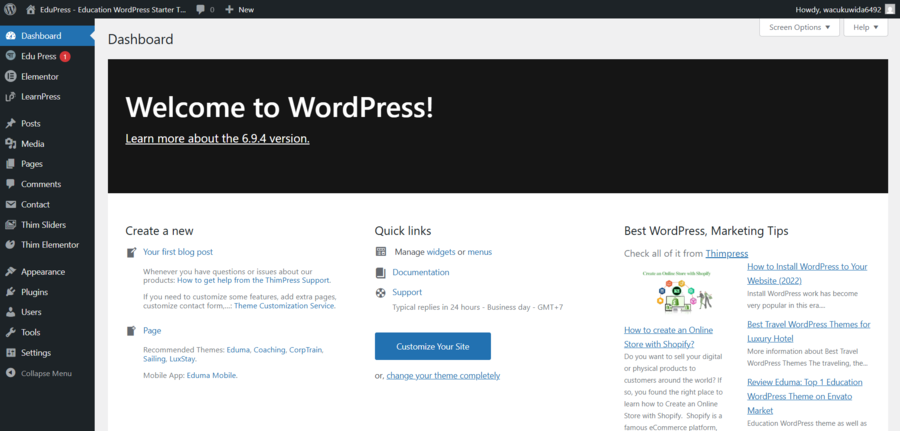
Task: Open Your first blog post link
Action: [x=178, y=251]
